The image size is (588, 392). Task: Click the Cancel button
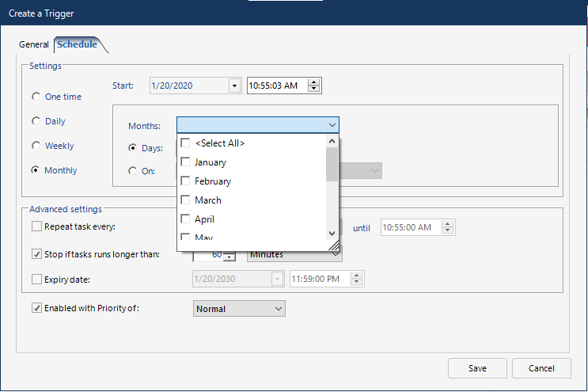coord(541,368)
